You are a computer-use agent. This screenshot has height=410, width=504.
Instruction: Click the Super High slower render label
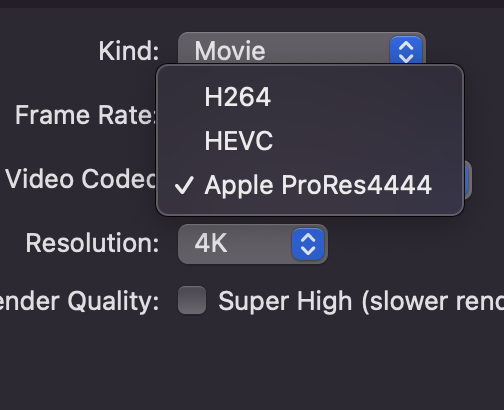[361, 301]
